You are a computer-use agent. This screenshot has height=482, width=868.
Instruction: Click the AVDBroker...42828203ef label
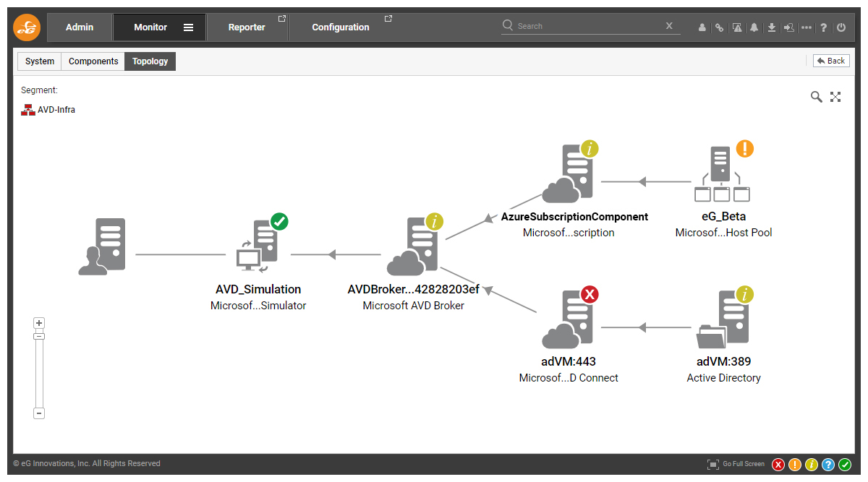coord(414,290)
